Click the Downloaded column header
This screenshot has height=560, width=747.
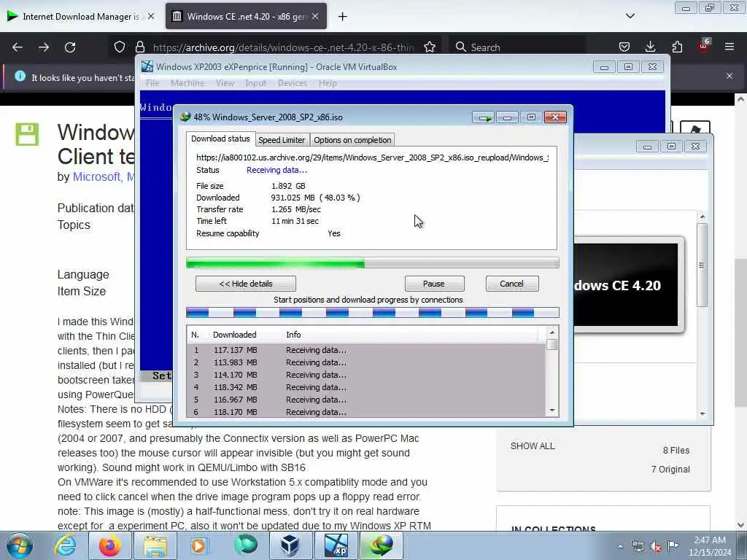(x=234, y=335)
